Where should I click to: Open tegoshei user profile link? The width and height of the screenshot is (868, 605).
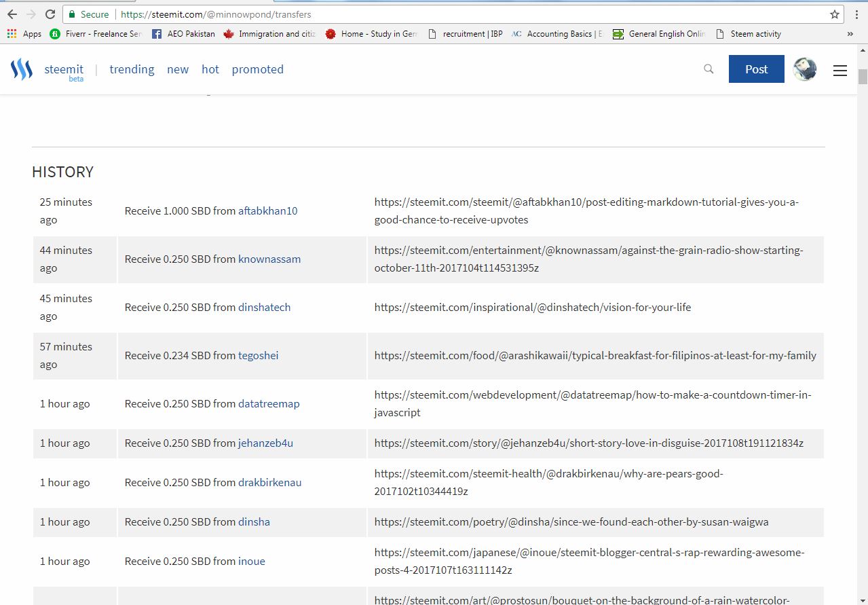click(258, 356)
